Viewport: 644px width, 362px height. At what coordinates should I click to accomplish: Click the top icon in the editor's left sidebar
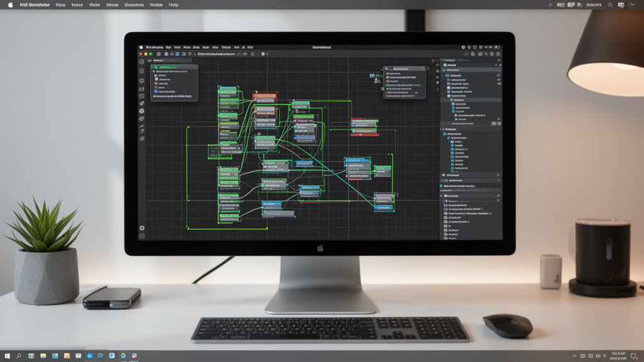point(142,63)
